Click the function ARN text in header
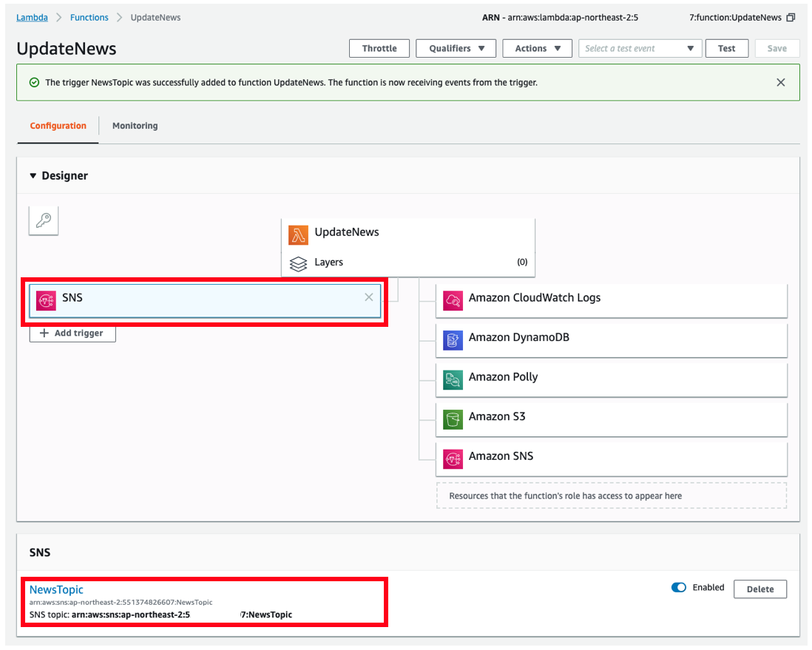812x650 pixels. (x=632, y=18)
